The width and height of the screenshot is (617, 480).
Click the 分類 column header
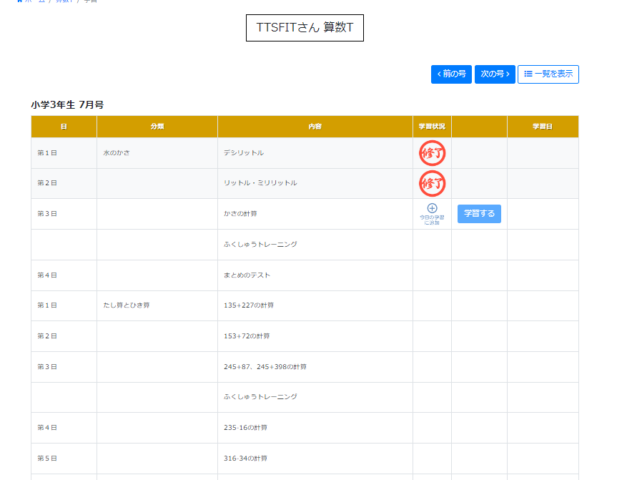157,126
